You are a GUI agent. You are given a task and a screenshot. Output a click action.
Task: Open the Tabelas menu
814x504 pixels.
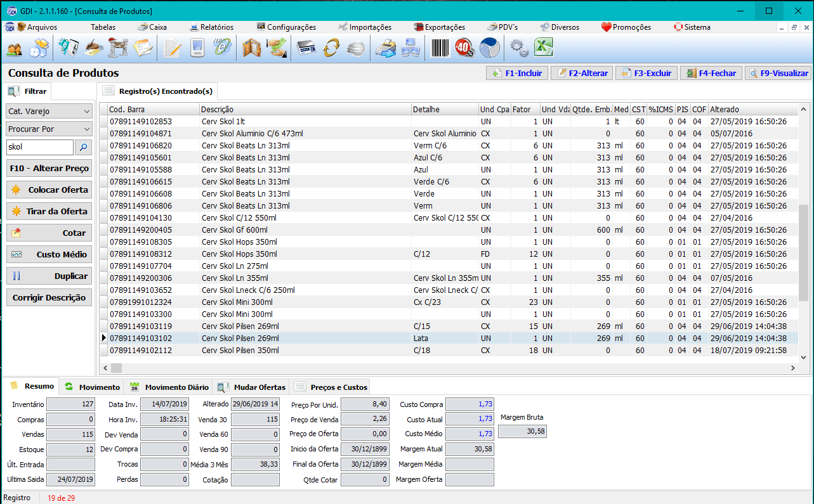103,27
